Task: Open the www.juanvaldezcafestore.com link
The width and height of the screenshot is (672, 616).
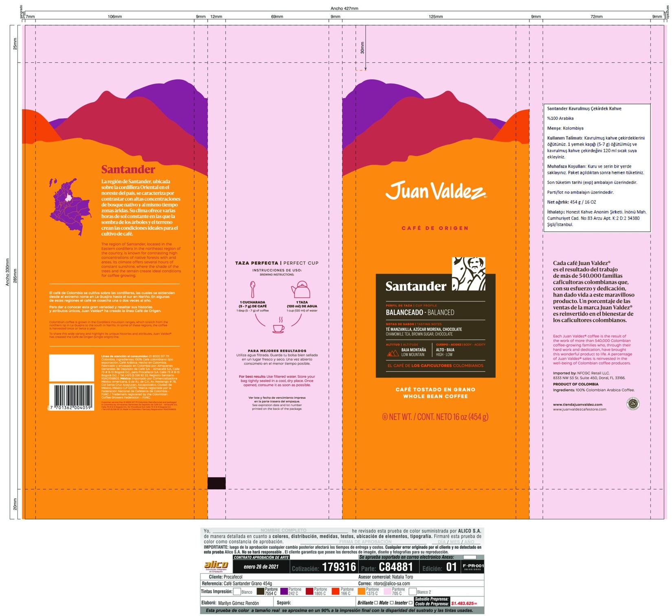Action: (x=580, y=409)
